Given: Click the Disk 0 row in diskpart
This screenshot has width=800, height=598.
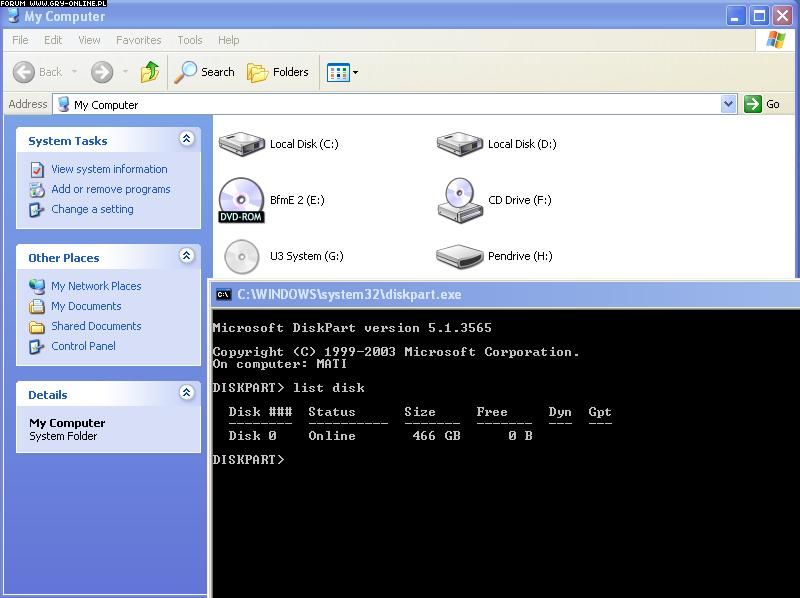Looking at the screenshot, I should tap(381, 436).
